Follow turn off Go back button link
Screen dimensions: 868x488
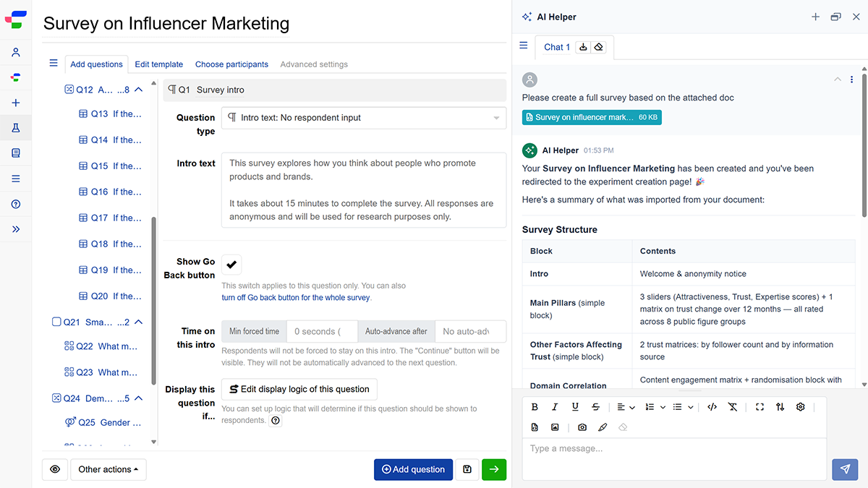coord(296,297)
